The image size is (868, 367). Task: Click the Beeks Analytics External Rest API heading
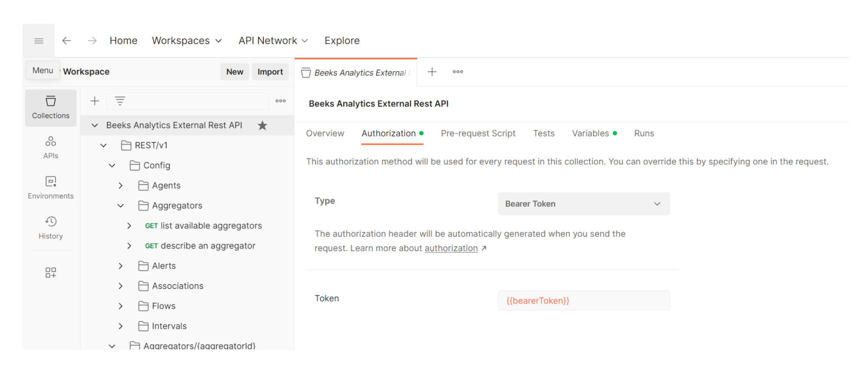point(378,104)
